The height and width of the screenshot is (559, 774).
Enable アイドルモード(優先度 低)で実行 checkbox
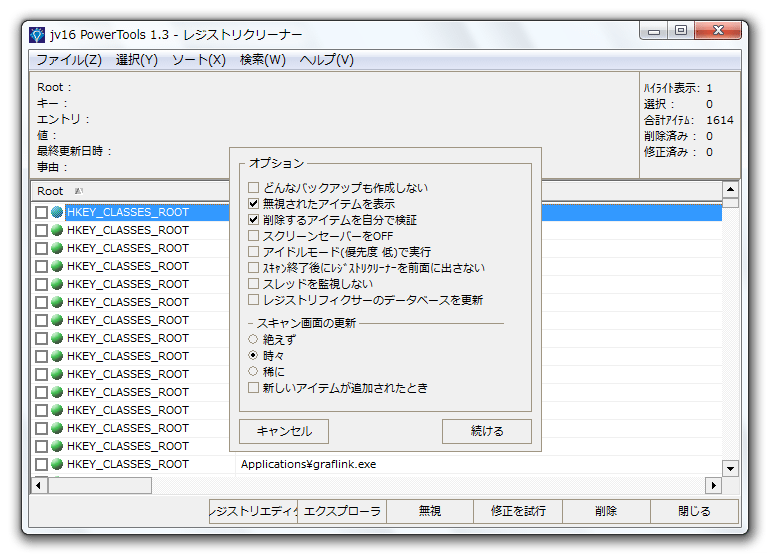[x=253, y=252]
